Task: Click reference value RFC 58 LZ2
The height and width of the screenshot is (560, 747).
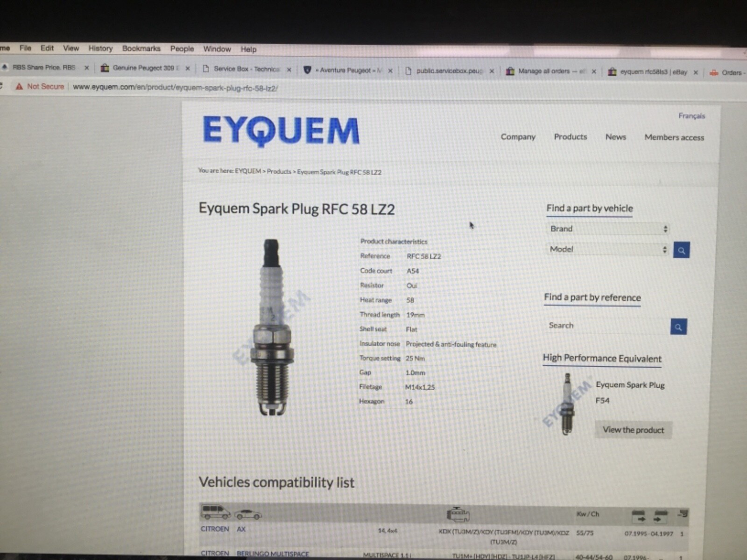Action: 424,256
